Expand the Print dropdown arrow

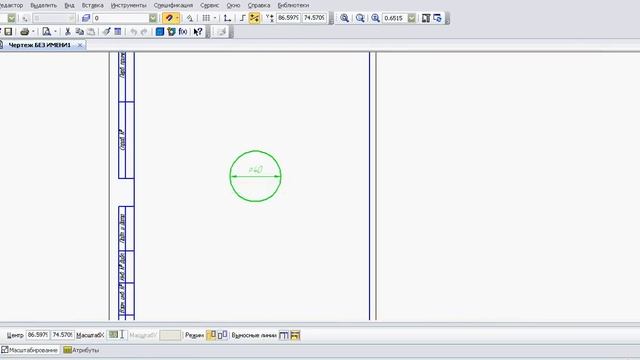click(33, 31)
